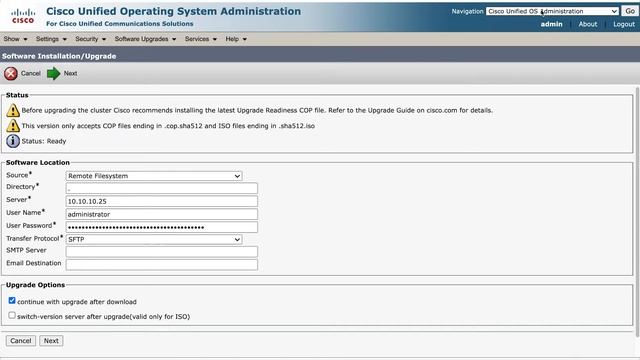Image resolution: width=640 pixels, height=360 pixels.
Task: Click the bottom Cancel button
Action: pos(21,341)
